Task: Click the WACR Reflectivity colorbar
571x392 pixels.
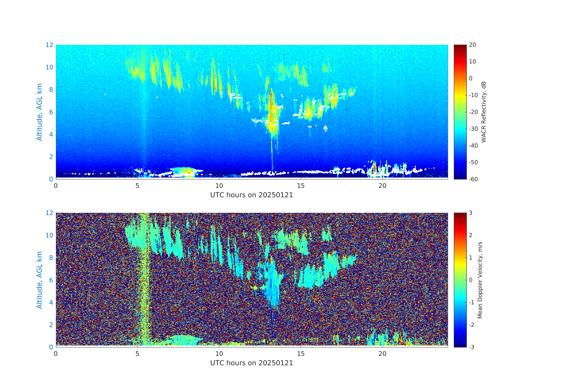Action: [x=460, y=112]
